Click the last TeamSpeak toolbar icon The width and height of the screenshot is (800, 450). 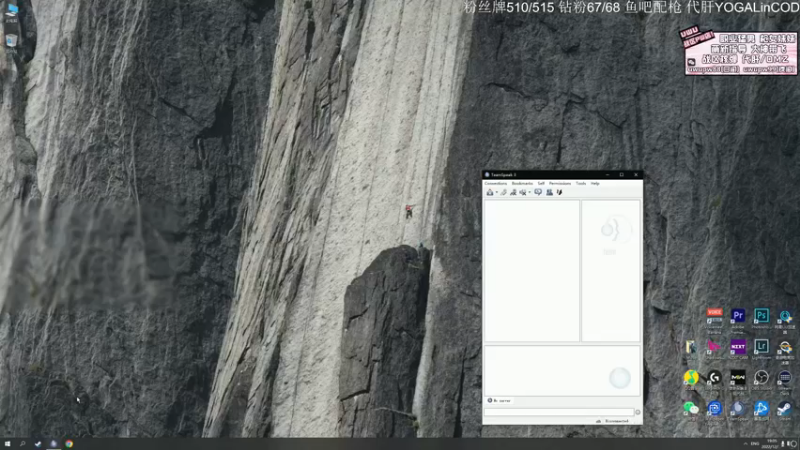click(x=559, y=192)
